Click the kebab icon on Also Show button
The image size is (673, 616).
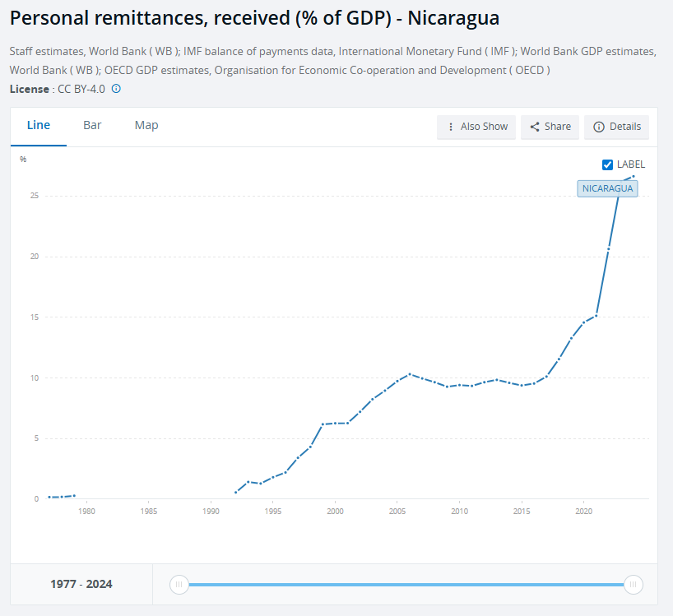click(450, 127)
